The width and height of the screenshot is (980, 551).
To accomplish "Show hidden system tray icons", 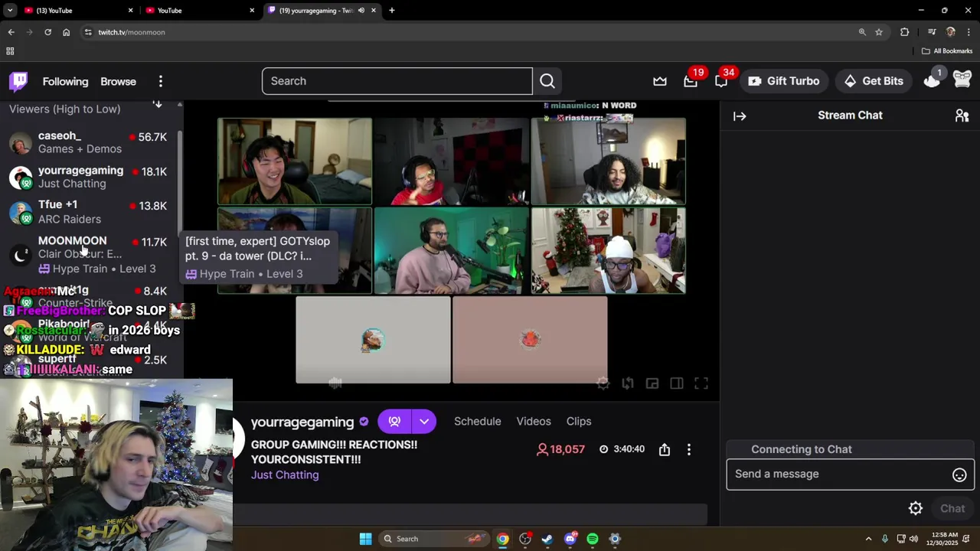I will coord(868,539).
